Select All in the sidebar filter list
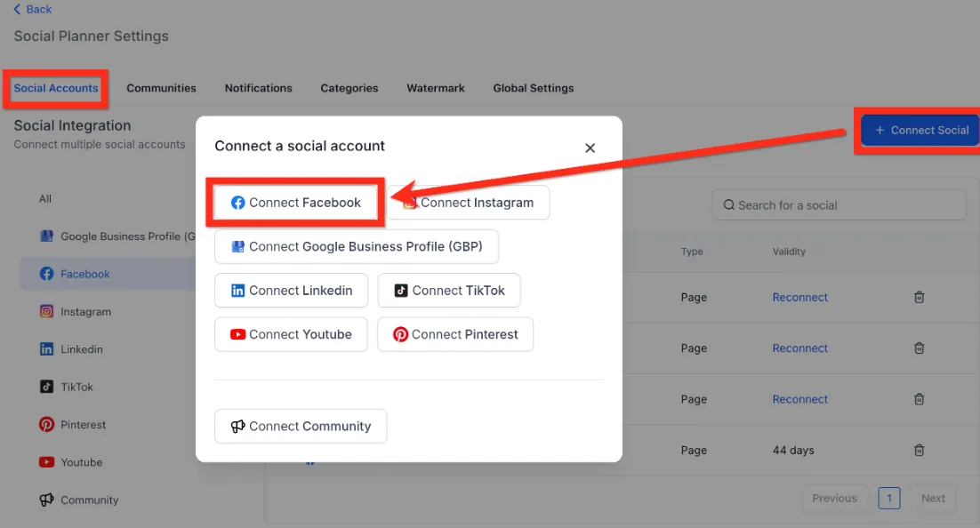Viewport: 980px width, 528px height. point(45,199)
